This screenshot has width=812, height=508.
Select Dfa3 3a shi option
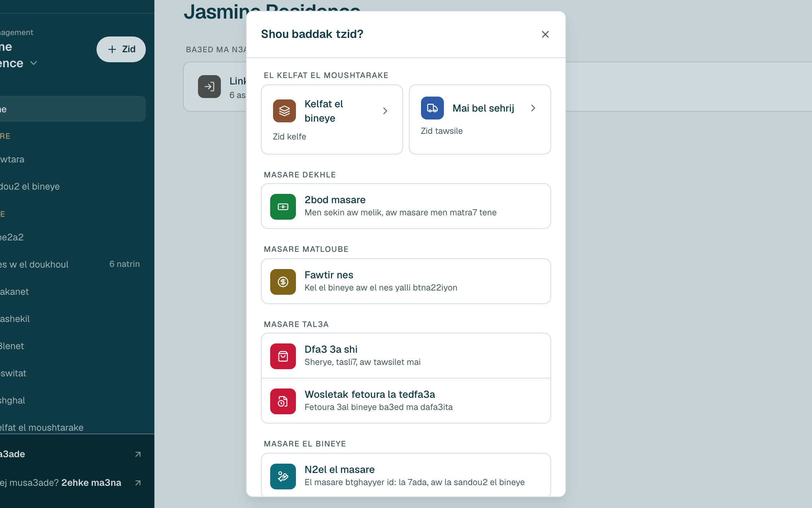[406, 356]
